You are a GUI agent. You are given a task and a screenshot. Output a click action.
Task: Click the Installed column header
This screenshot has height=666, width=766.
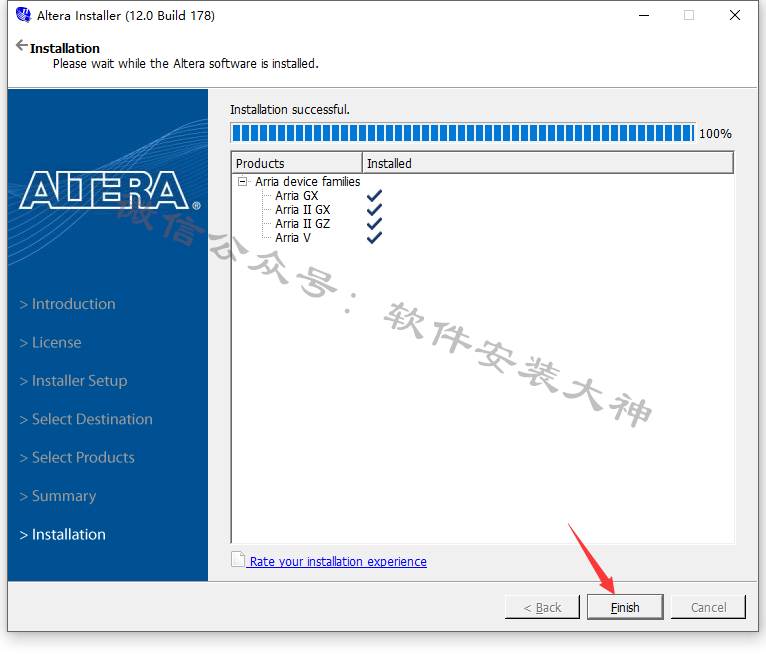(x=548, y=163)
